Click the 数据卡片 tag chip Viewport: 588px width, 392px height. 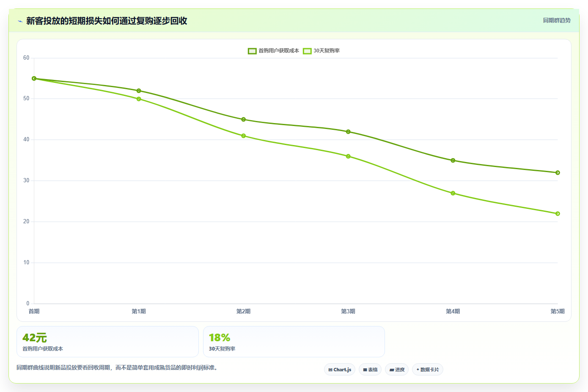(x=428, y=370)
